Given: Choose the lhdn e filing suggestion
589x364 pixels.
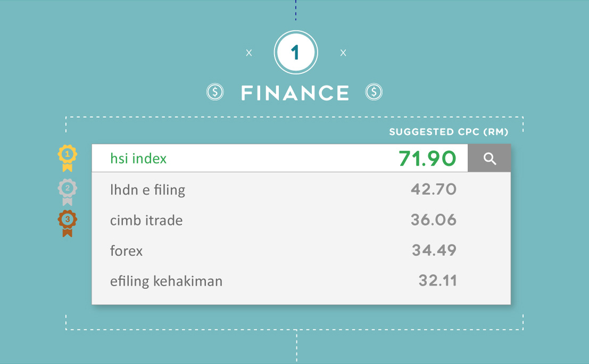Looking at the screenshot, I should pyautogui.click(x=301, y=189).
